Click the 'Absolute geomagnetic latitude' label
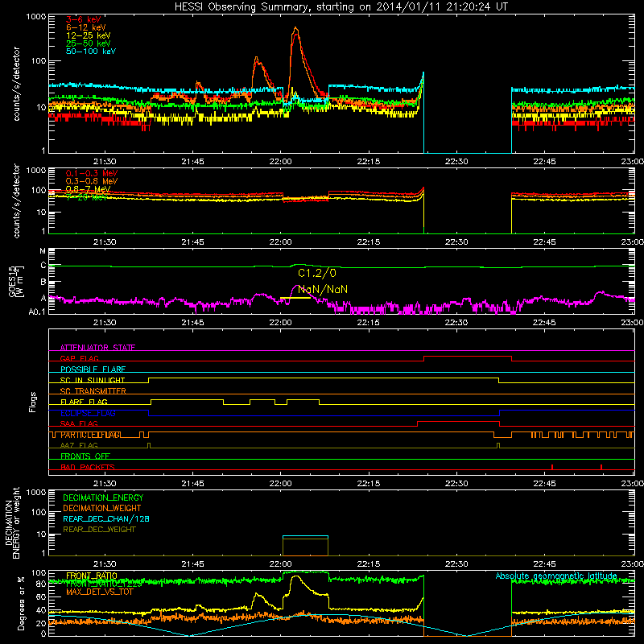The height and width of the screenshot is (644, 644). [x=556, y=576]
